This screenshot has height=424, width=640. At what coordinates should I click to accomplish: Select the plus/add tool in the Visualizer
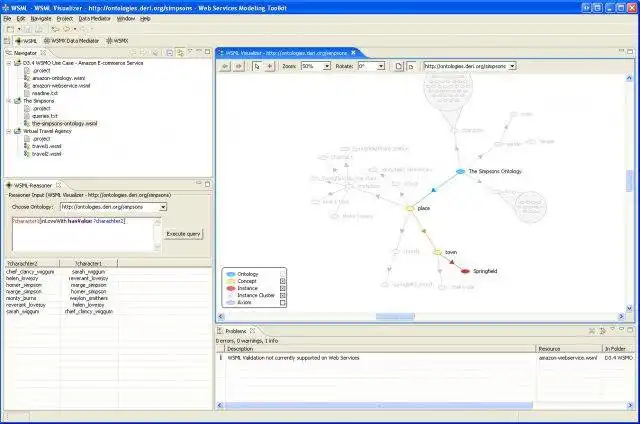[270, 66]
